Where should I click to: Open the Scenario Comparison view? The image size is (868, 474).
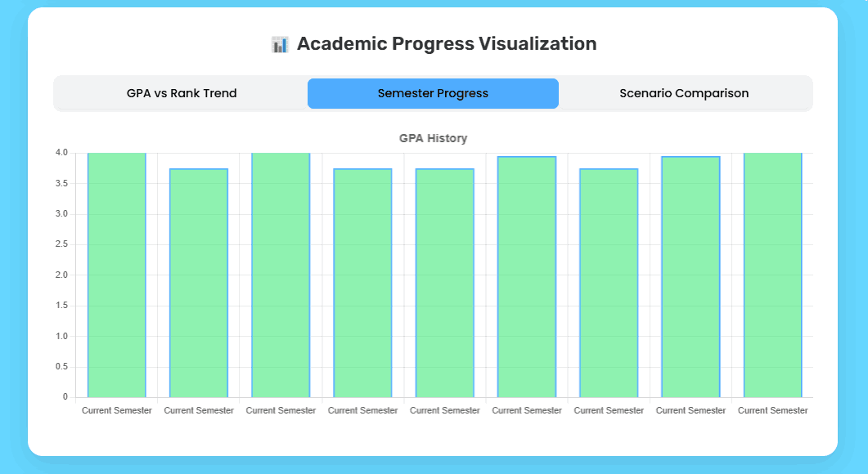coord(684,93)
